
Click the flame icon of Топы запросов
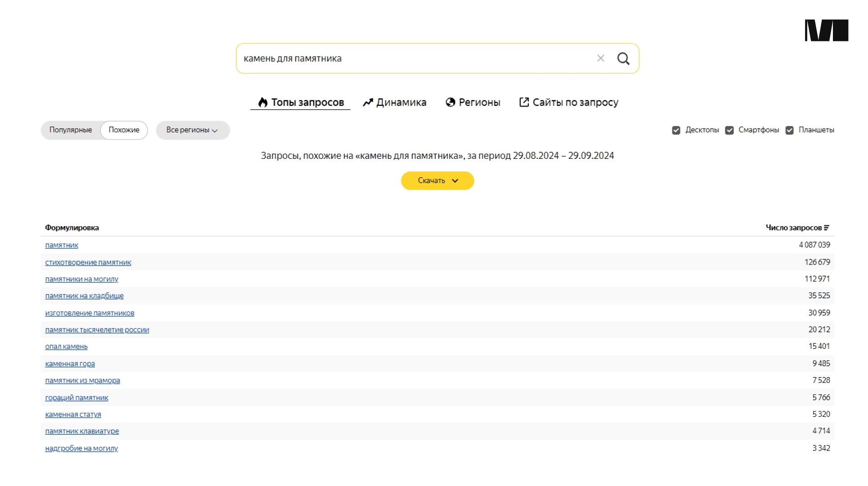pyautogui.click(x=263, y=103)
